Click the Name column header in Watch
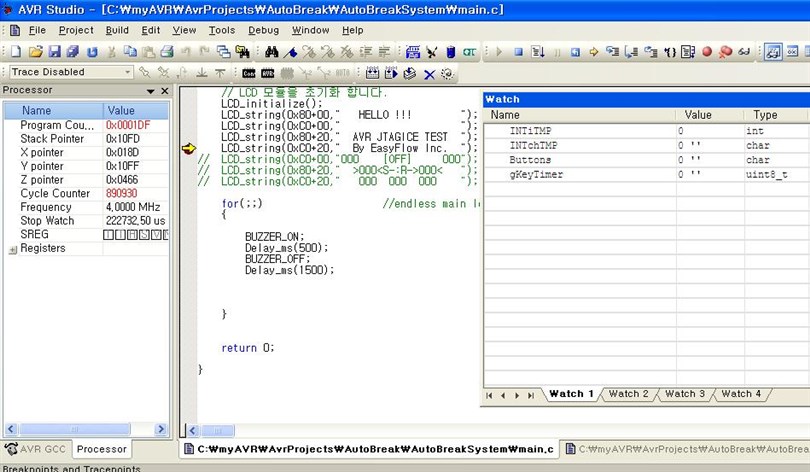Viewport: 810px width, 472px height. (580, 115)
